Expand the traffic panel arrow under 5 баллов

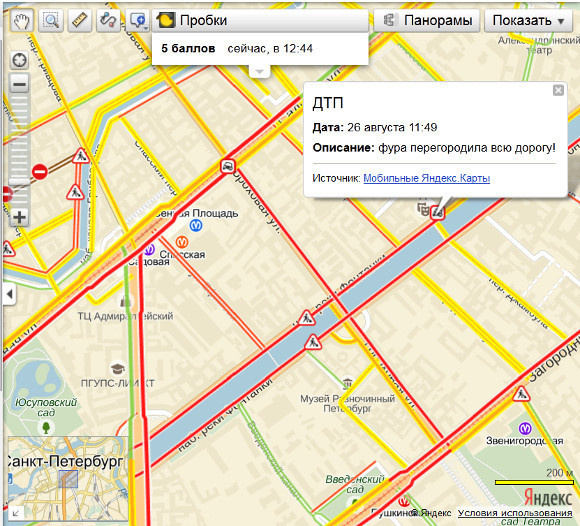[x=260, y=71]
